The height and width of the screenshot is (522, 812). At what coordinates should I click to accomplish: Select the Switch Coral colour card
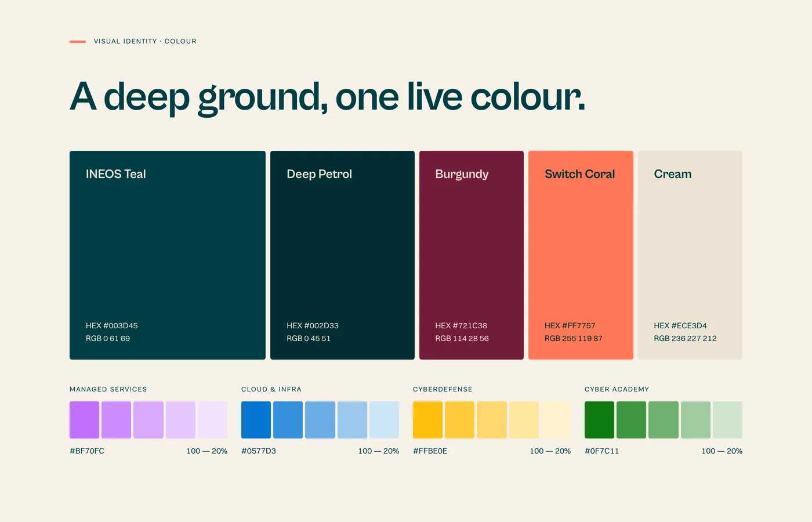coord(581,255)
